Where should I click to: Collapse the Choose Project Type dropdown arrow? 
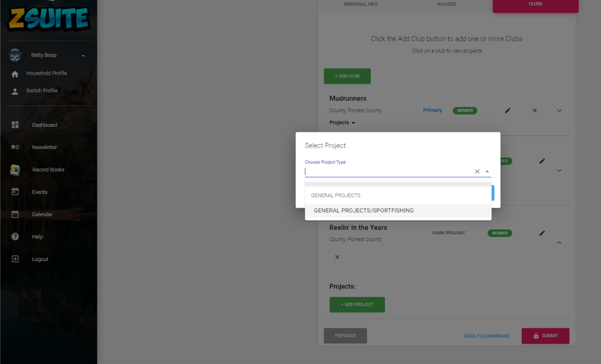tap(487, 172)
